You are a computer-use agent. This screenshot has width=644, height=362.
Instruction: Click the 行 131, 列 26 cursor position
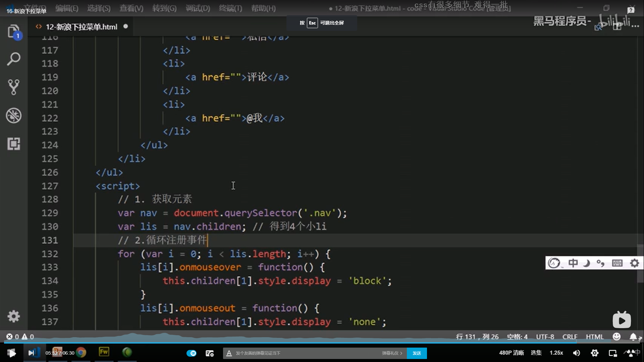pyautogui.click(x=477, y=337)
